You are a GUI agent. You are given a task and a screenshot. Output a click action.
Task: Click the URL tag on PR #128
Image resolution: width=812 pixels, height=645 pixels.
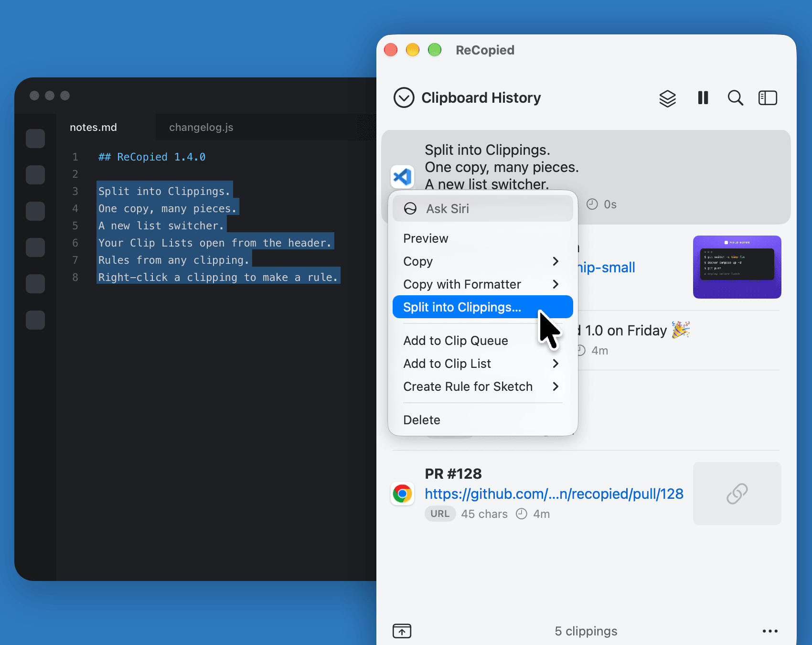pyautogui.click(x=440, y=514)
